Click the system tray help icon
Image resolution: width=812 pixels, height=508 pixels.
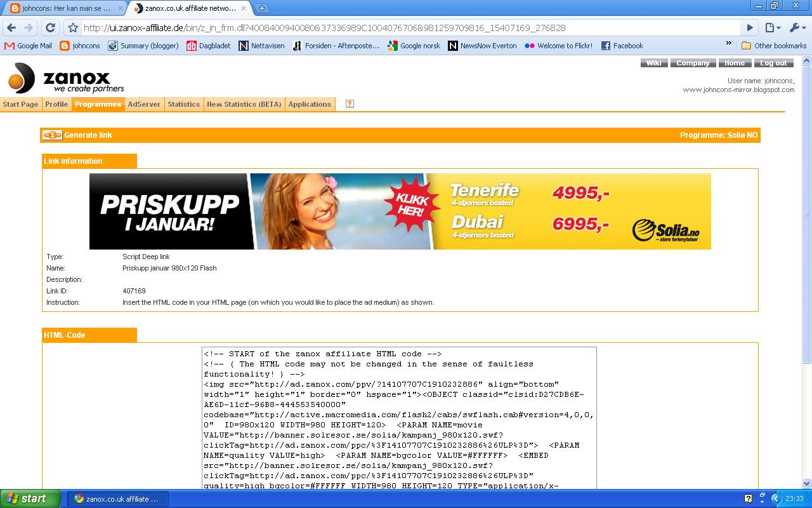click(x=748, y=498)
